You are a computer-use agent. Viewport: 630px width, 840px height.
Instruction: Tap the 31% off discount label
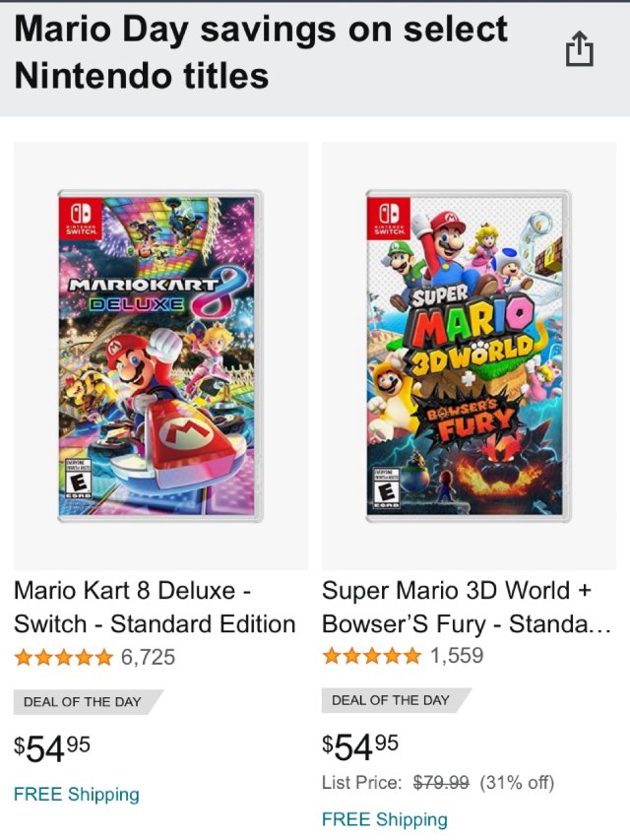[517, 783]
